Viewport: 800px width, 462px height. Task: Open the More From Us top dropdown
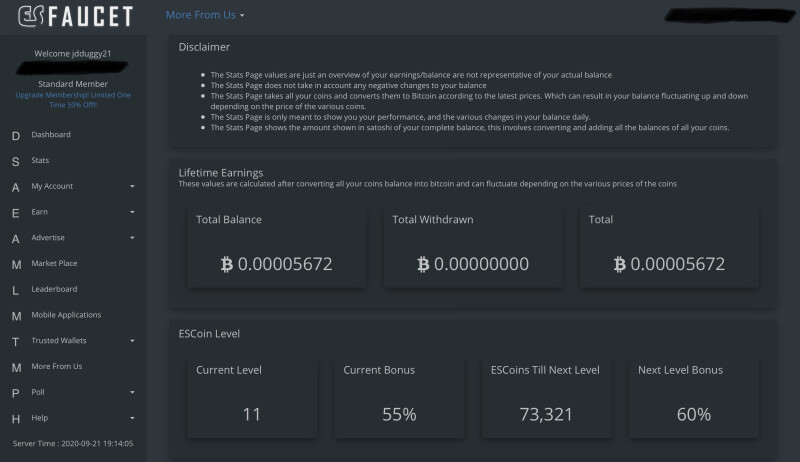[x=205, y=15]
